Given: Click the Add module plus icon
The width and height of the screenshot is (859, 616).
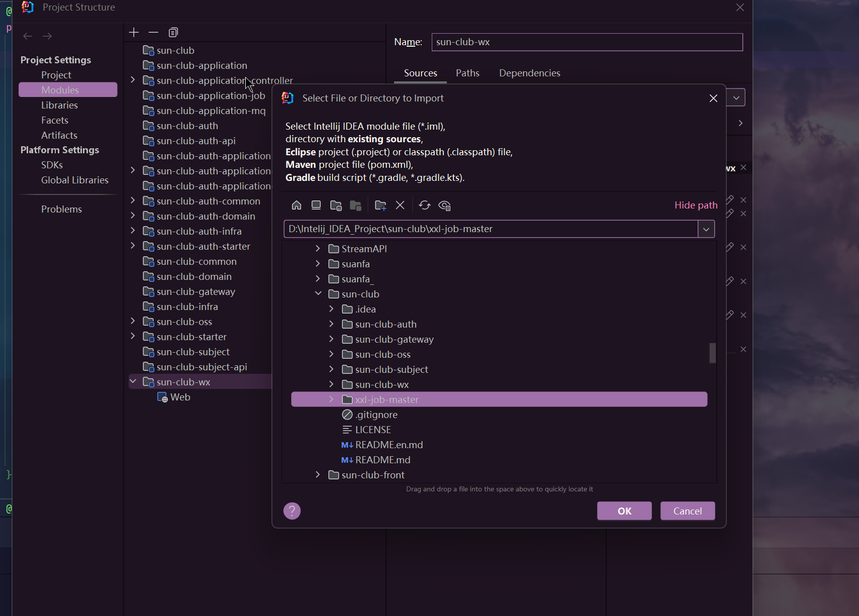Looking at the screenshot, I should [134, 33].
